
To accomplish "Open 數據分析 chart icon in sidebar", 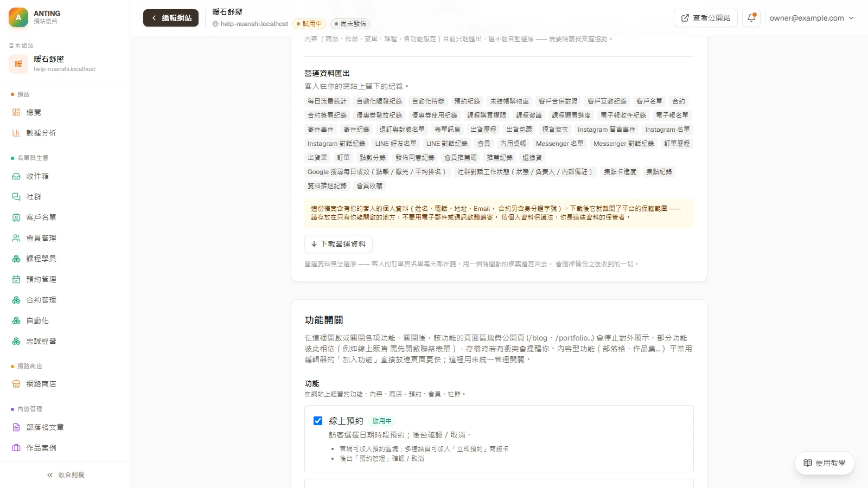I will pos(16,133).
